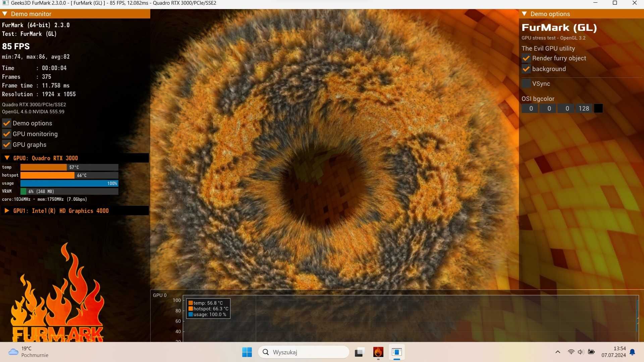Minimize the FurMark window
The height and width of the screenshot is (362, 644).
(x=595, y=3)
